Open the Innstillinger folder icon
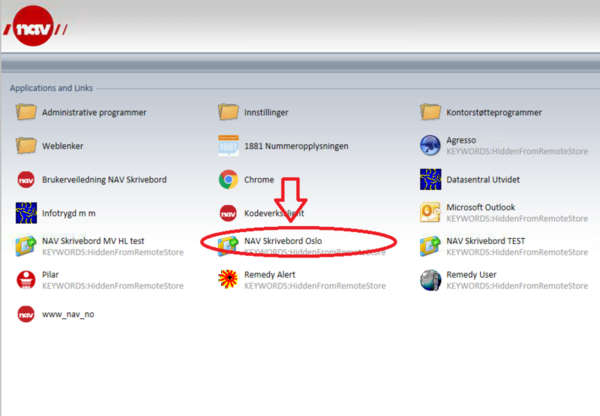The width and height of the screenshot is (600, 416). click(x=228, y=112)
